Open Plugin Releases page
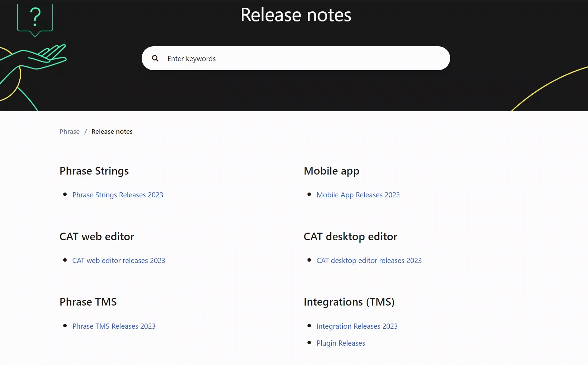588x365 pixels. 341,343
